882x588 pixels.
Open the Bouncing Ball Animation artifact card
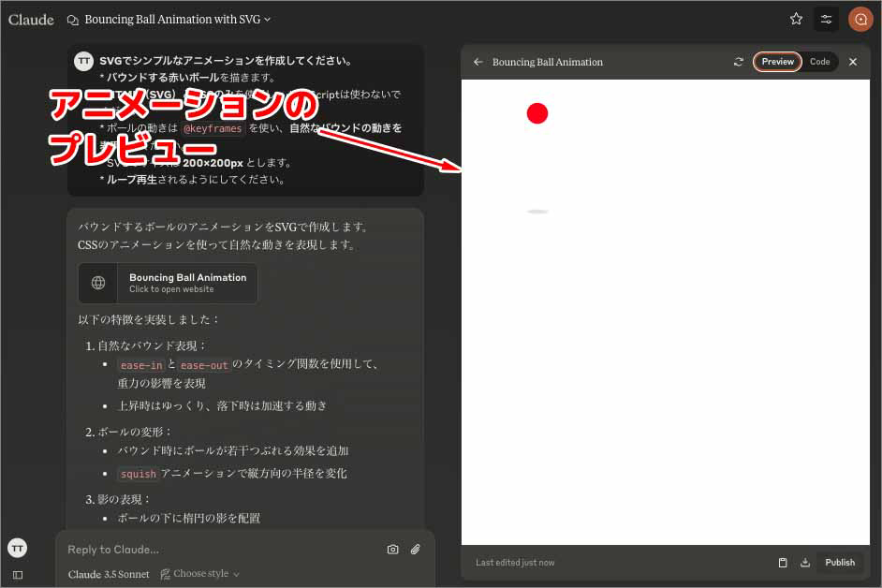pos(168,283)
